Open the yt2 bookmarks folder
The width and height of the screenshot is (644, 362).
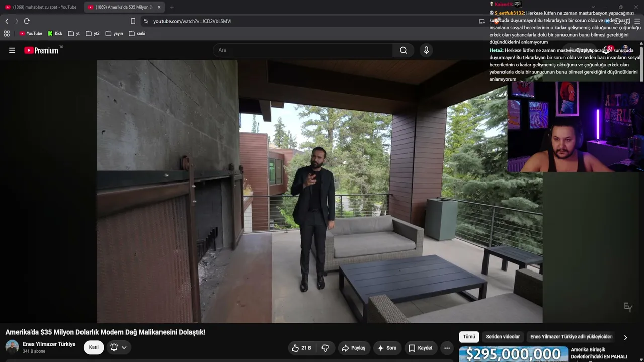click(93, 33)
